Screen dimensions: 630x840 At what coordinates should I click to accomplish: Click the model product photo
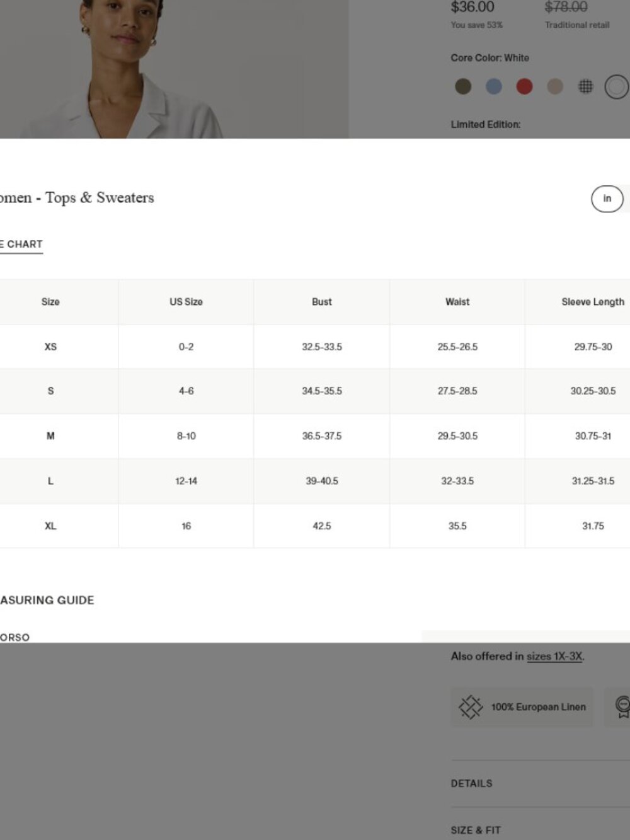[x=174, y=69]
